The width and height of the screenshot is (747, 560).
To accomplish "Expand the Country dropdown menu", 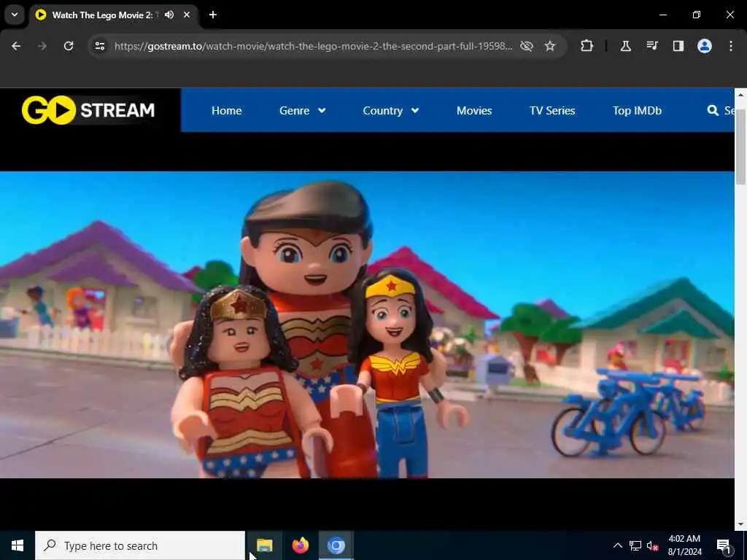I will tap(391, 111).
